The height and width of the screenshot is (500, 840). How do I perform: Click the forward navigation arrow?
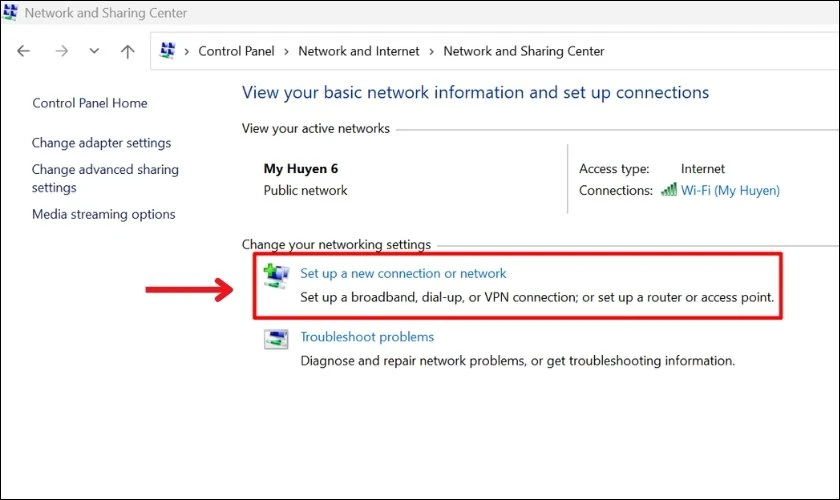(62, 51)
